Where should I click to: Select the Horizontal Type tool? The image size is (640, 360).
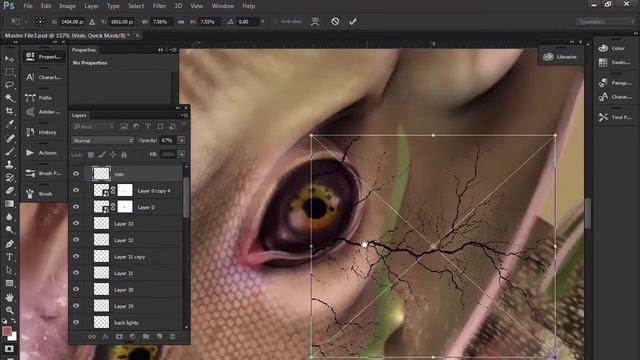pyautogui.click(x=9, y=257)
